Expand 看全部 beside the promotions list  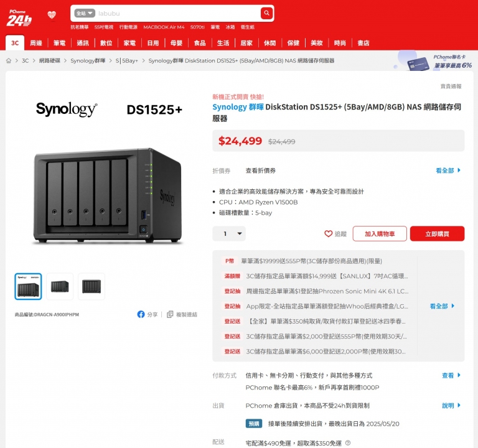point(442,306)
